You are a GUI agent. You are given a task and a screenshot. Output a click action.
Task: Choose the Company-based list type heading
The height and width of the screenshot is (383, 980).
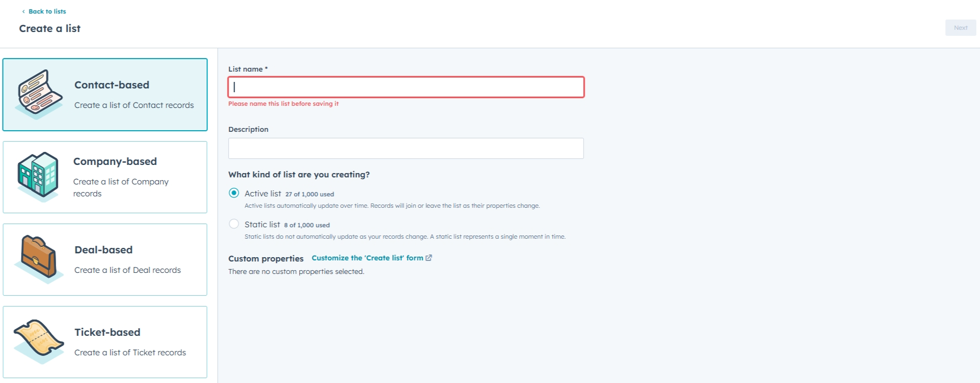(115, 162)
